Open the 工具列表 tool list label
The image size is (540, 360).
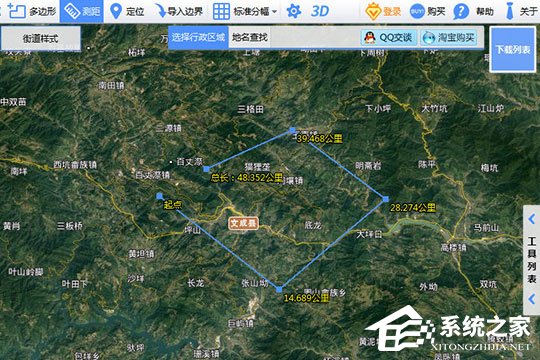click(532, 259)
